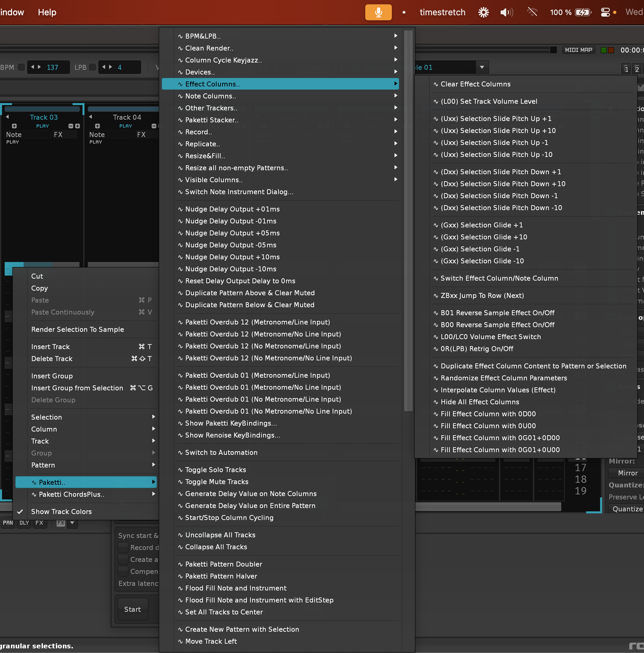Image resolution: width=644 pixels, height=653 pixels.
Task: Click the macOS Control Center icon
Action: click(605, 13)
